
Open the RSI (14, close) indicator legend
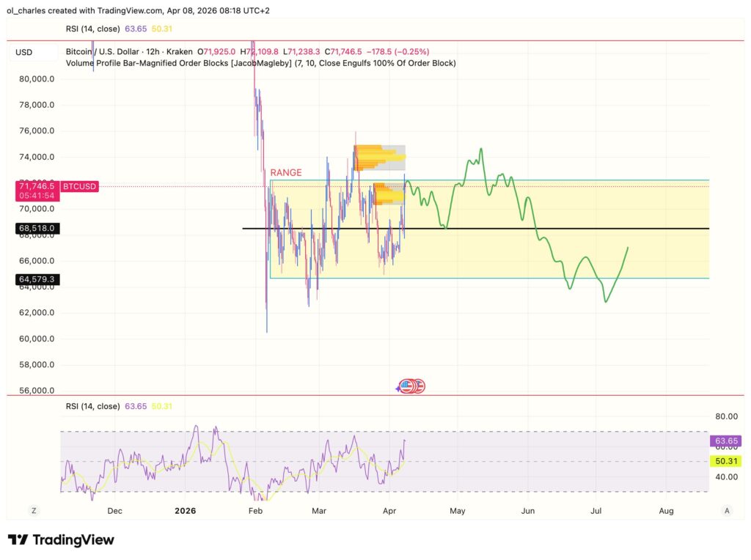pos(94,405)
